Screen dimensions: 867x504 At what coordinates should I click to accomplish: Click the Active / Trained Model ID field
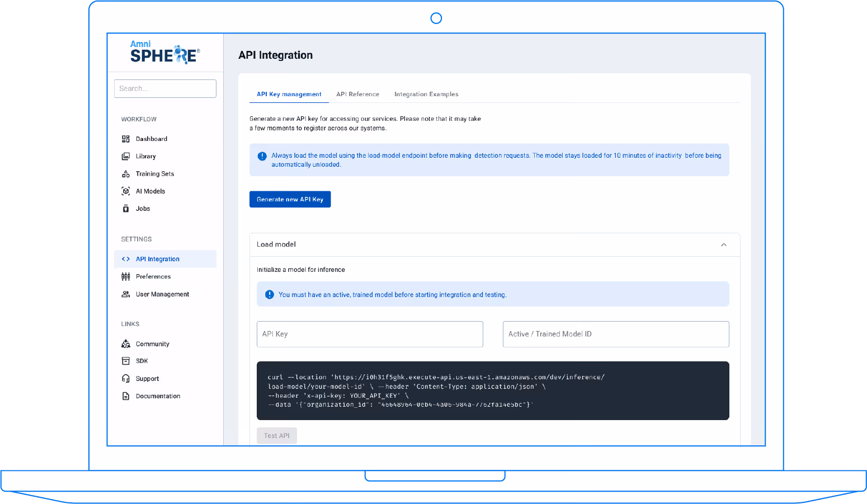(616, 334)
